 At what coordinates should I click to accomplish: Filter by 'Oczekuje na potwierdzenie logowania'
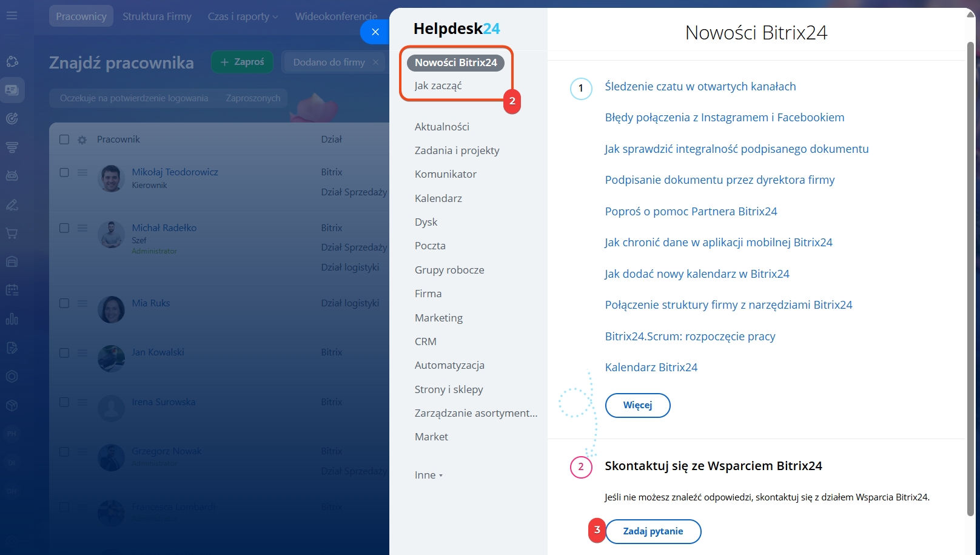(x=134, y=98)
